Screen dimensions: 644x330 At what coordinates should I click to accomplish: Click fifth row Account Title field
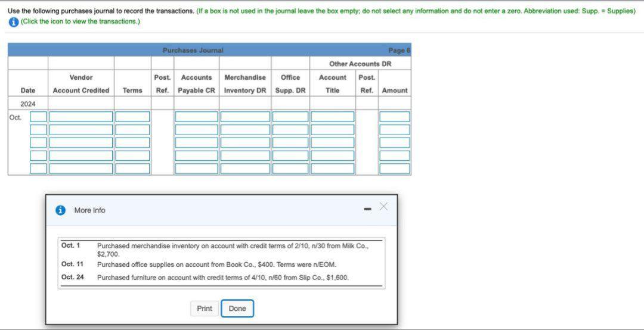(x=332, y=169)
